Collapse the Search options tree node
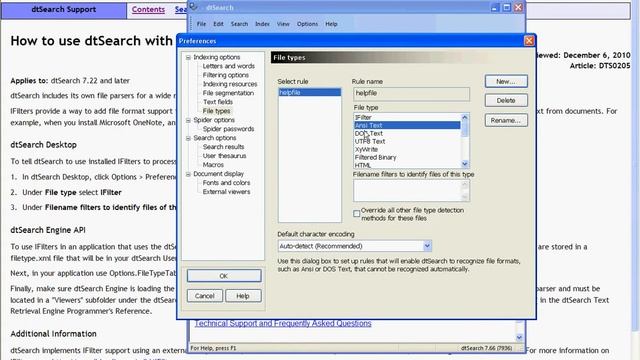Image resolution: width=640 pixels, height=360 pixels. [x=188, y=138]
